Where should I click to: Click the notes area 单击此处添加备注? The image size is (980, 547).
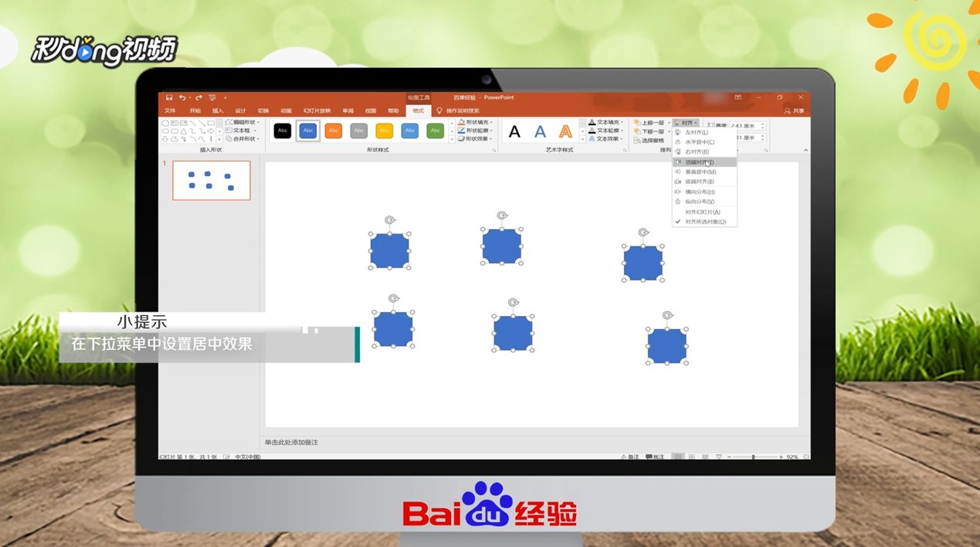click(292, 443)
